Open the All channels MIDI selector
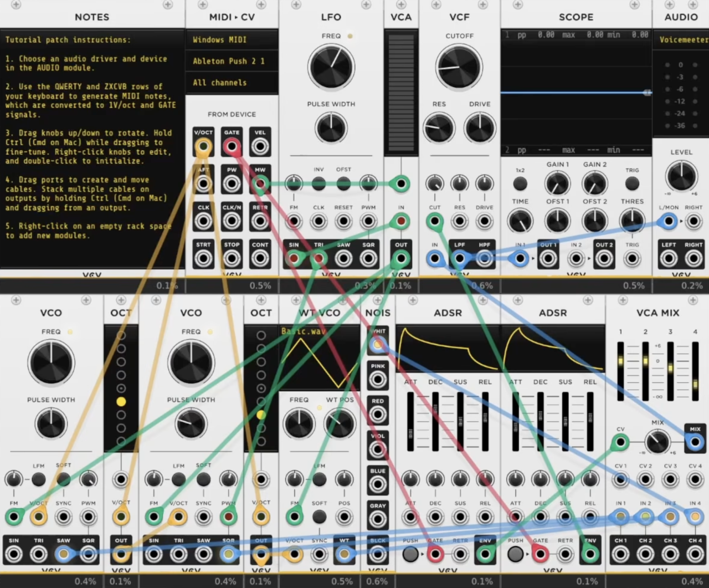The image size is (709, 588). pyautogui.click(x=232, y=83)
